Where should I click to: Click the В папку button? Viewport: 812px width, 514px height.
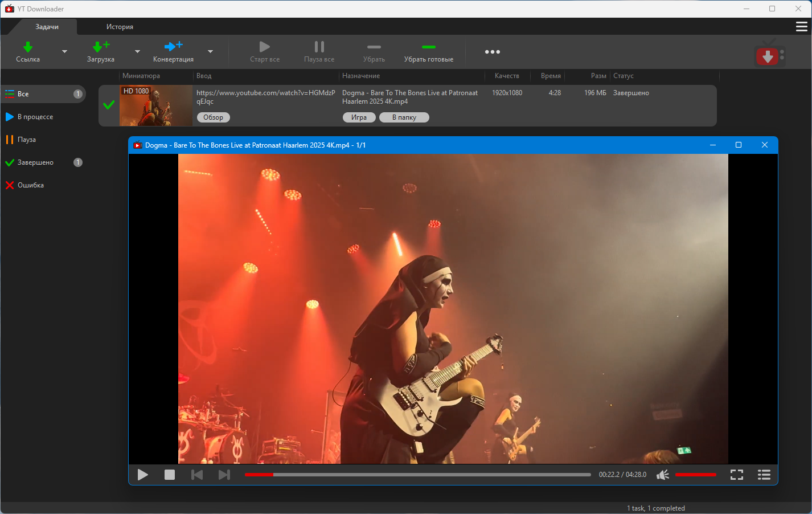[404, 117]
